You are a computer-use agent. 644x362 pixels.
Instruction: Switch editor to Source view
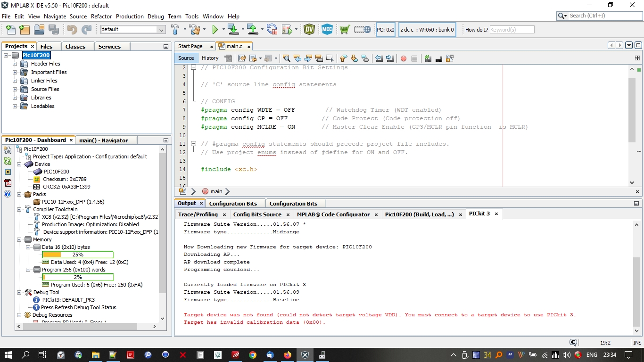tap(186, 58)
